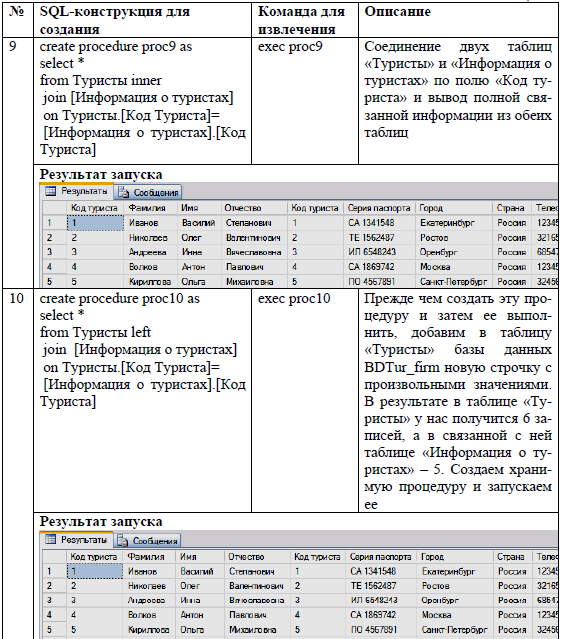Screen dimensions: 561x639
Task: Select Москва cell in proc10 grid
Action: [455, 615]
